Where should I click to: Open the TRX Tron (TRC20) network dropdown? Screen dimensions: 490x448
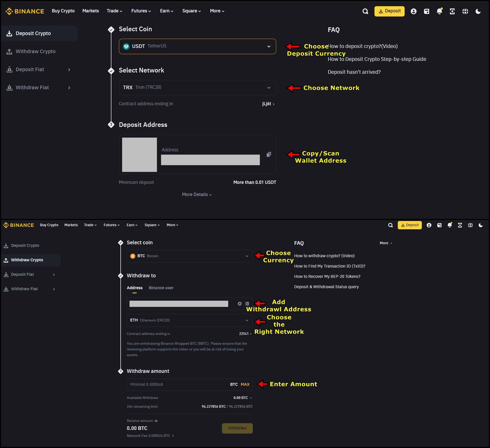tap(197, 88)
